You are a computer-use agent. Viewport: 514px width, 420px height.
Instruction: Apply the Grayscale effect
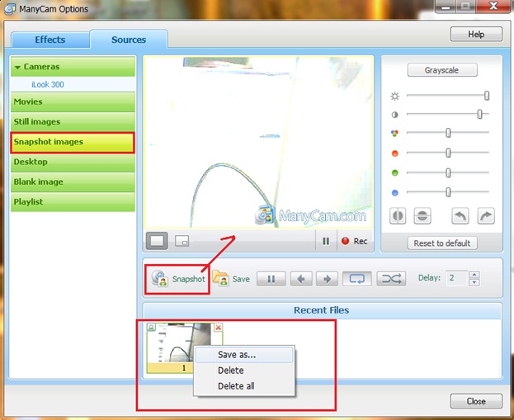(x=442, y=70)
